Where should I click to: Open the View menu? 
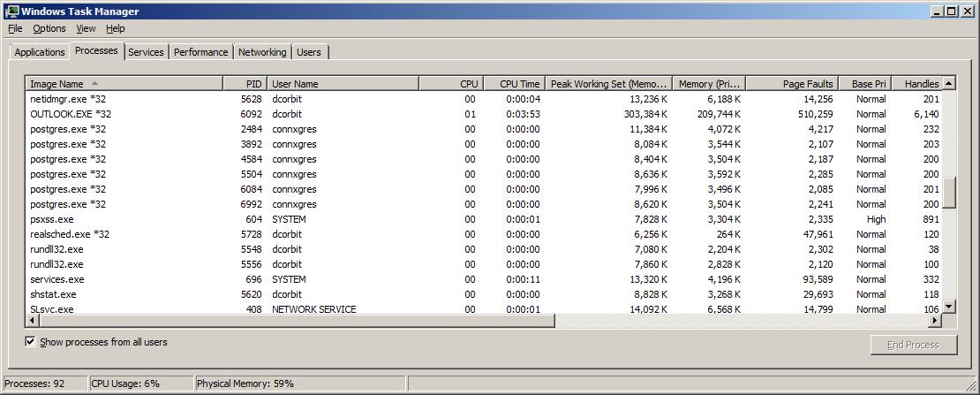tap(86, 28)
